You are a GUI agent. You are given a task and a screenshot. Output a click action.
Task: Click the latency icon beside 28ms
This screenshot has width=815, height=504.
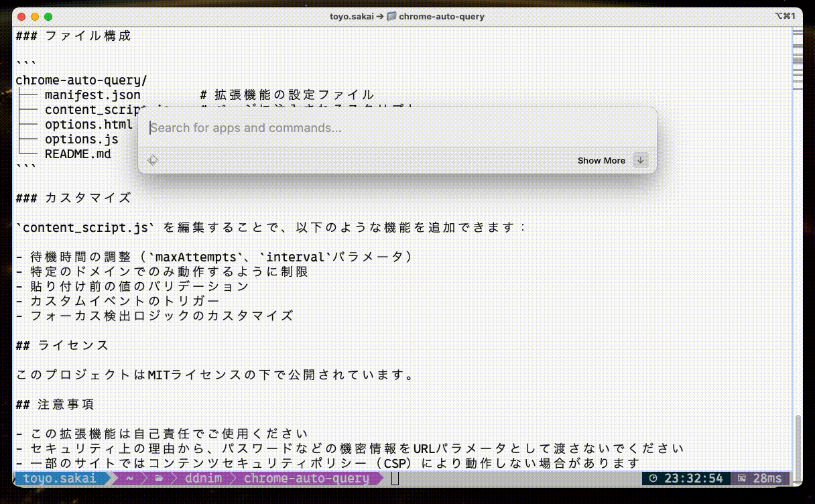pyautogui.click(x=741, y=479)
